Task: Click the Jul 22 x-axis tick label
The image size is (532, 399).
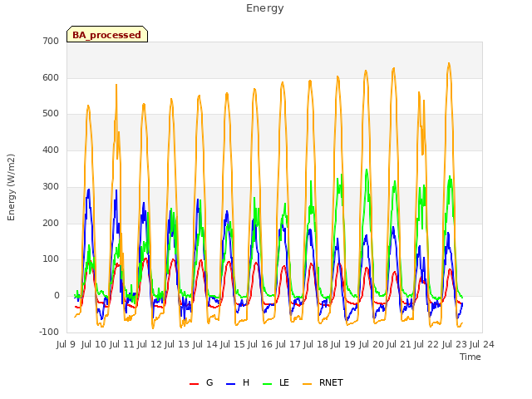Action: point(426,344)
